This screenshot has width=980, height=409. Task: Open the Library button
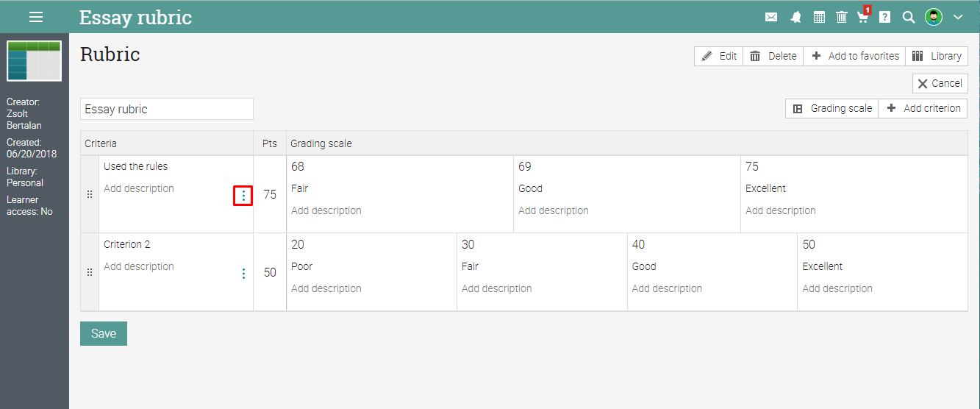tap(937, 56)
